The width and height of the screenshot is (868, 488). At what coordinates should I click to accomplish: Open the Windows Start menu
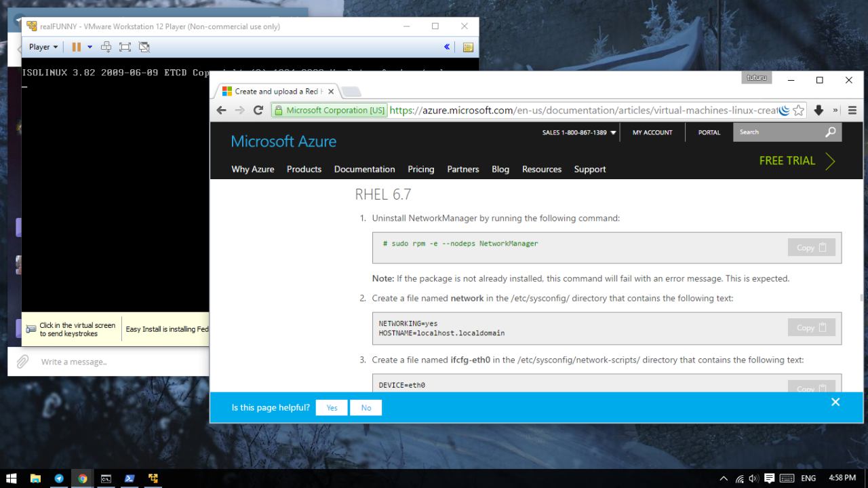pos(11,478)
